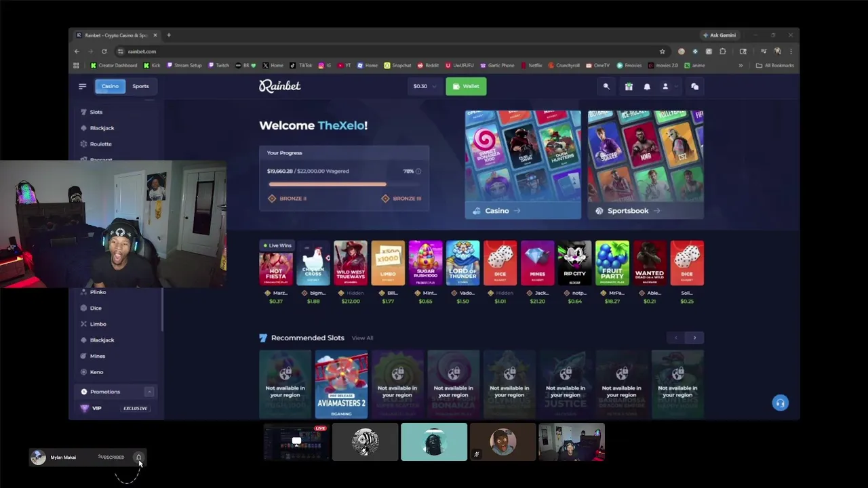Open the VIP Exclusive item

(x=115, y=408)
